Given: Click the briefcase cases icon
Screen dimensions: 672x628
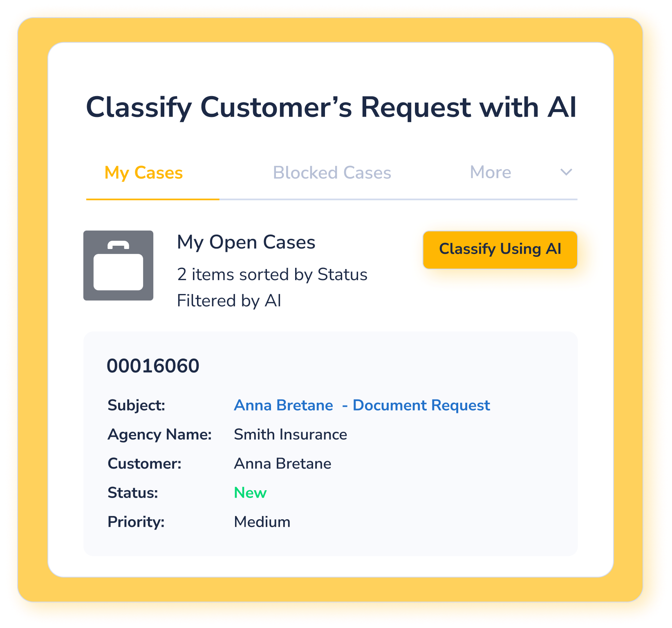Looking at the screenshot, I should click(118, 265).
